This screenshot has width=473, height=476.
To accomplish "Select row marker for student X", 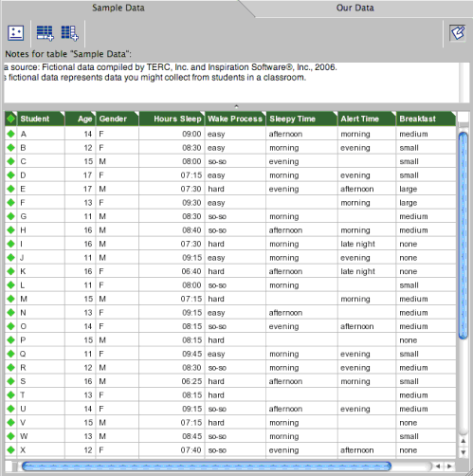I will (x=10, y=450).
